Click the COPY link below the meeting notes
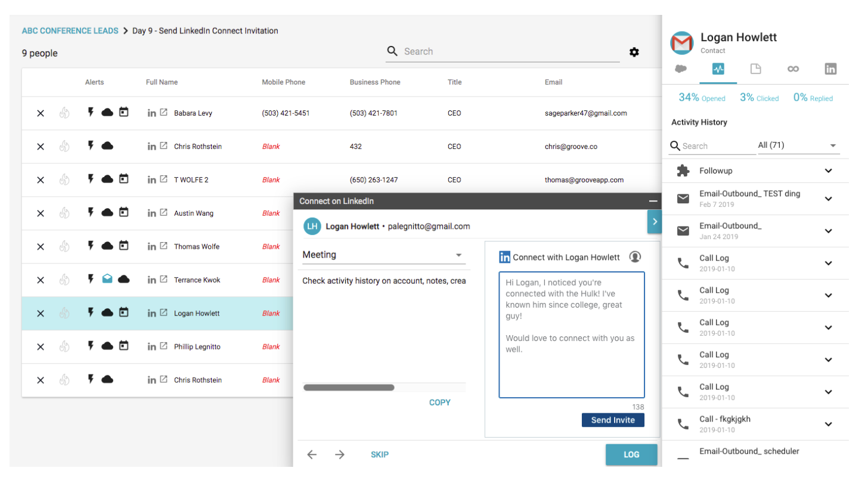Viewport: 868px width, 477px height. [440, 402]
